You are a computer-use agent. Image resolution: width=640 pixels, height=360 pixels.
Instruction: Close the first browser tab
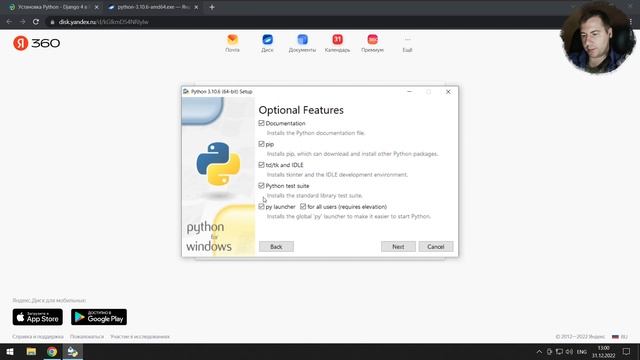point(96,7)
